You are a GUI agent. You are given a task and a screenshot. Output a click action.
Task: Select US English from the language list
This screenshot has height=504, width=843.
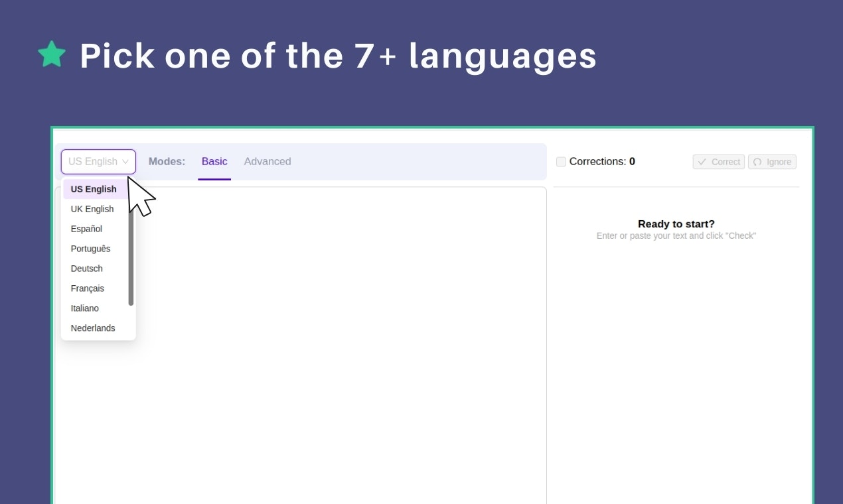95,189
